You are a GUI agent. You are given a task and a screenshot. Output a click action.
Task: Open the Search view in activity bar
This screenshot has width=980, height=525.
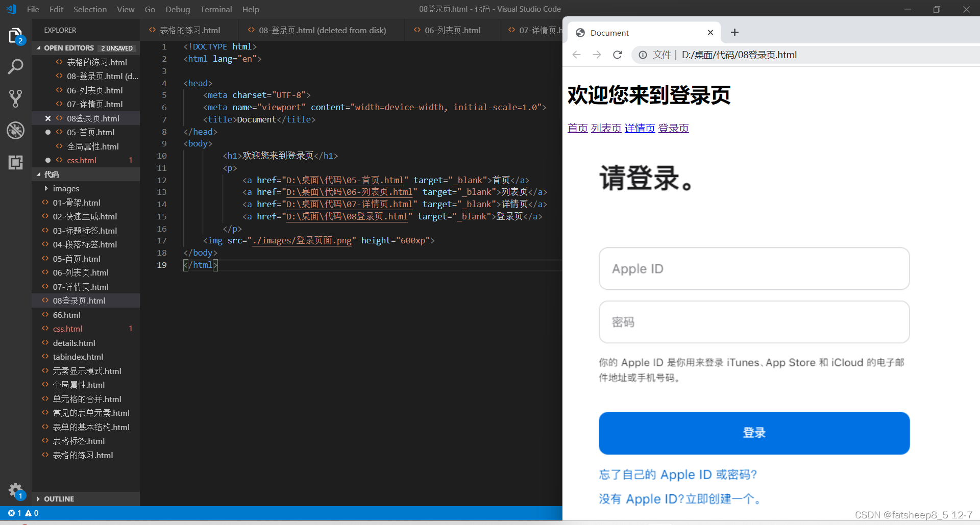tap(15, 66)
